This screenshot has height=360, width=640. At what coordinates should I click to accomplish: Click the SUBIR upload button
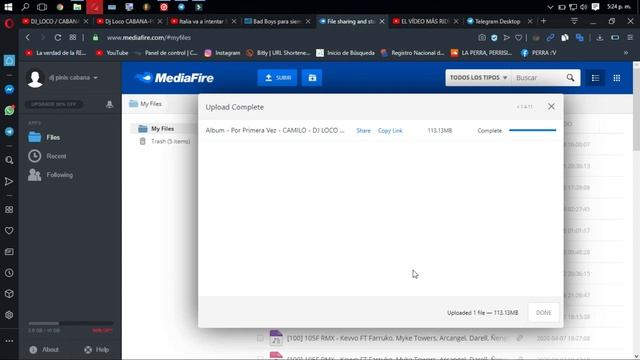tap(277, 78)
